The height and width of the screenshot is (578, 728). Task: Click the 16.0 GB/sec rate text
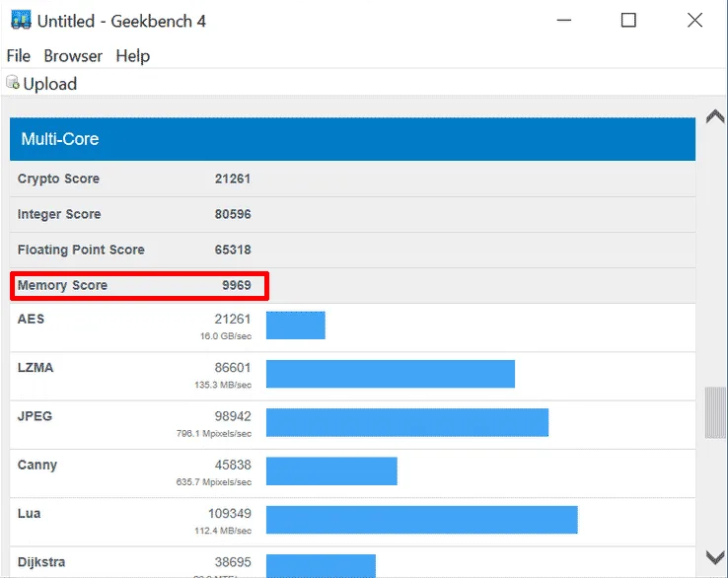[226, 336]
